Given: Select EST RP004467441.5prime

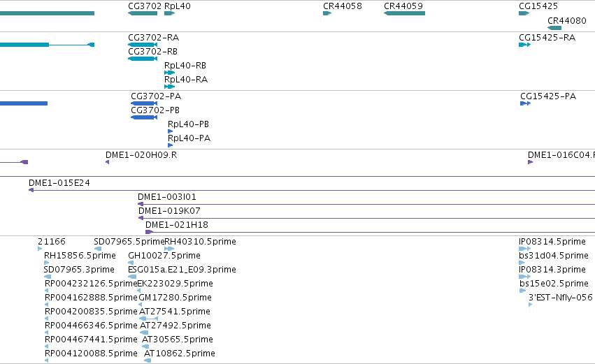Looking at the screenshot, I should 47,347.
